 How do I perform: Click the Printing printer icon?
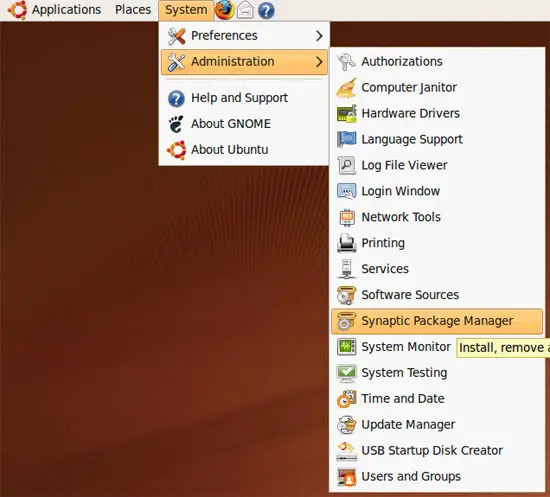click(346, 243)
